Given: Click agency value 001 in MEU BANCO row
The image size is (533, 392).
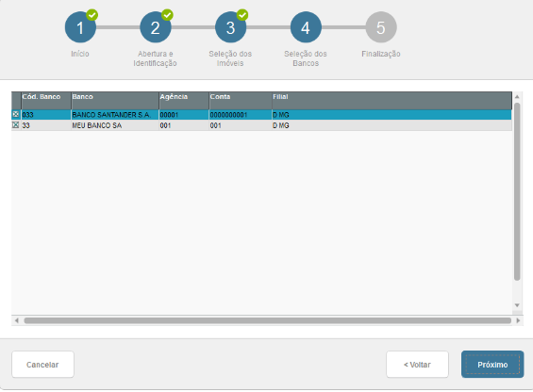Looking at the screenshot, I should 184,125.
